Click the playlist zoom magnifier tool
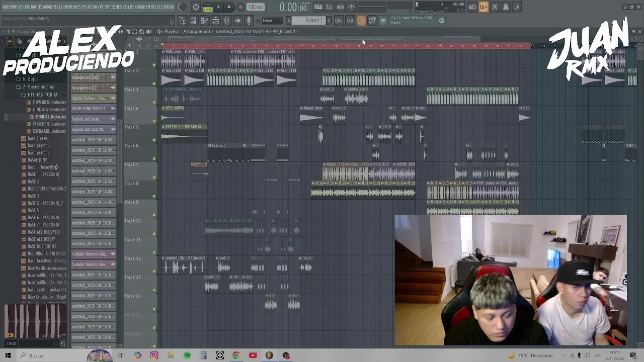Image resolution: width=644 pixels, height=362 pixels. tap(141, 31)
